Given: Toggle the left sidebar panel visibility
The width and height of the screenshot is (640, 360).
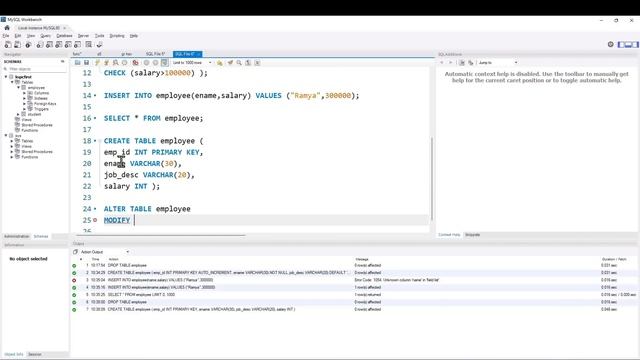Looking at the screenshot, I should pyautogui.click(x=622, y=44).
